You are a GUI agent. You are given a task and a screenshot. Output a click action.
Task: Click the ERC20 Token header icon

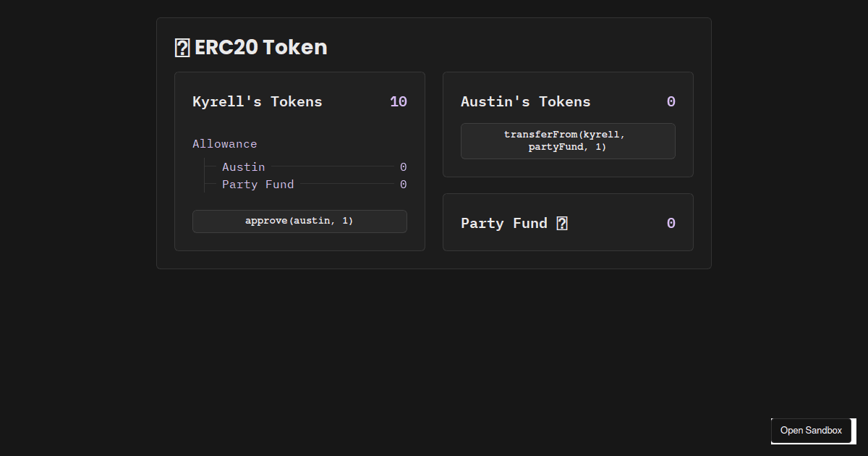pyautogui.click(x=181, y=46)
